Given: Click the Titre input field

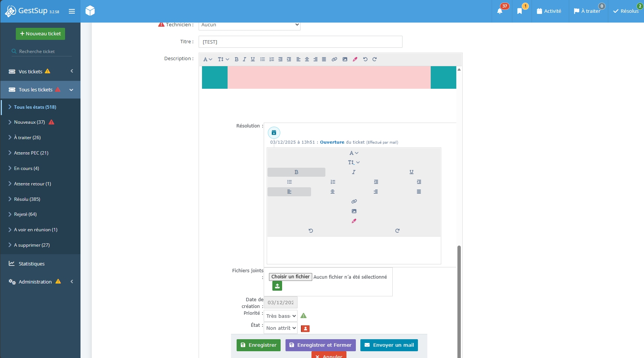Looking at the screenshot, I should (x=300, y=42).
